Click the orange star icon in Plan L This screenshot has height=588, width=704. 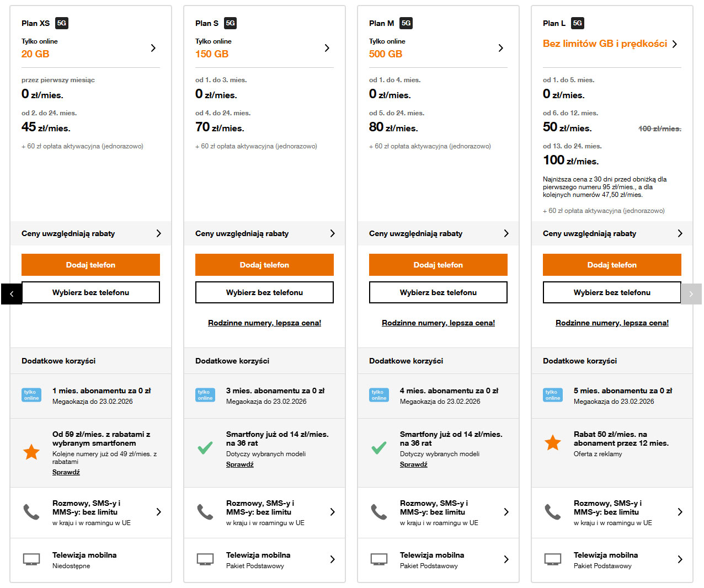[553, 442]
